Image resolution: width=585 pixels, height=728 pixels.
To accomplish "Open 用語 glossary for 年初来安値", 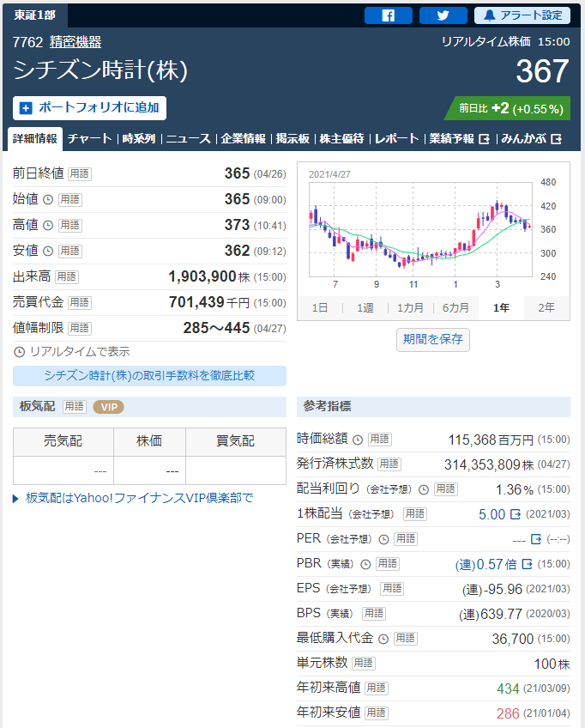I will point(377,713).
